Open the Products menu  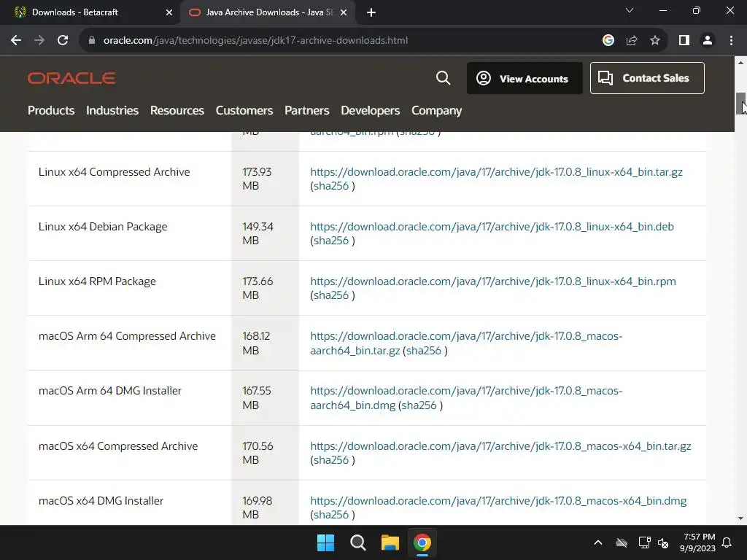[x=51, y=111]
